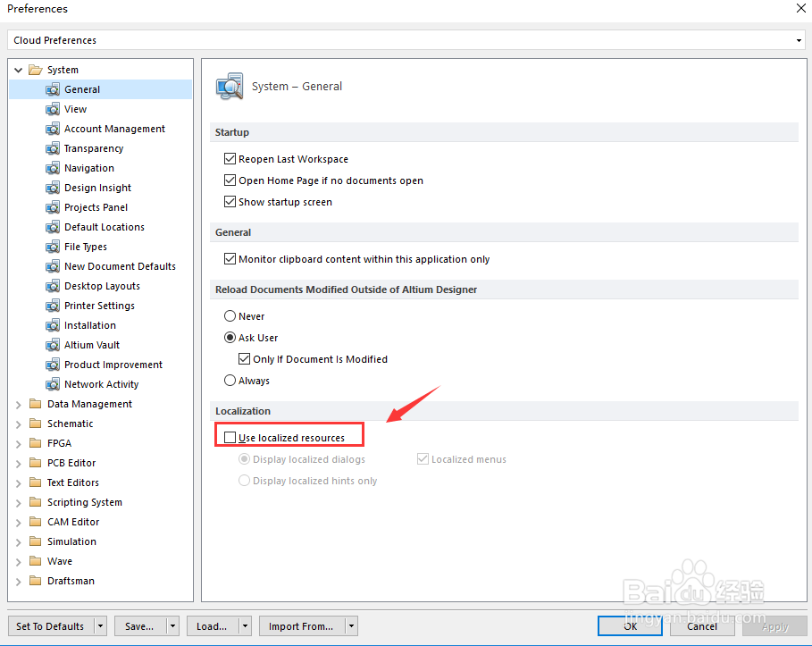The height and width of the screenshot is (646, 812).
Task: Click the Text Editors folder icon
Action: pos(35,482)
